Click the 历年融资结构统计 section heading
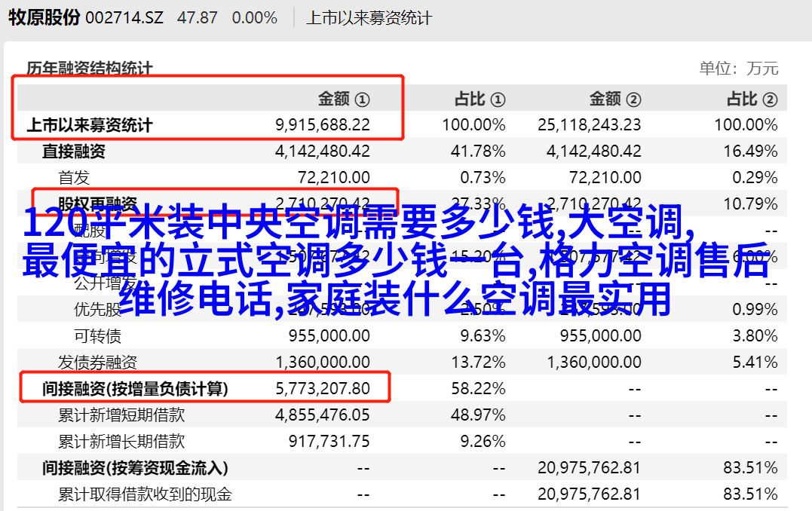The width and height of the screenshot is (812, 511). point(90,69)
